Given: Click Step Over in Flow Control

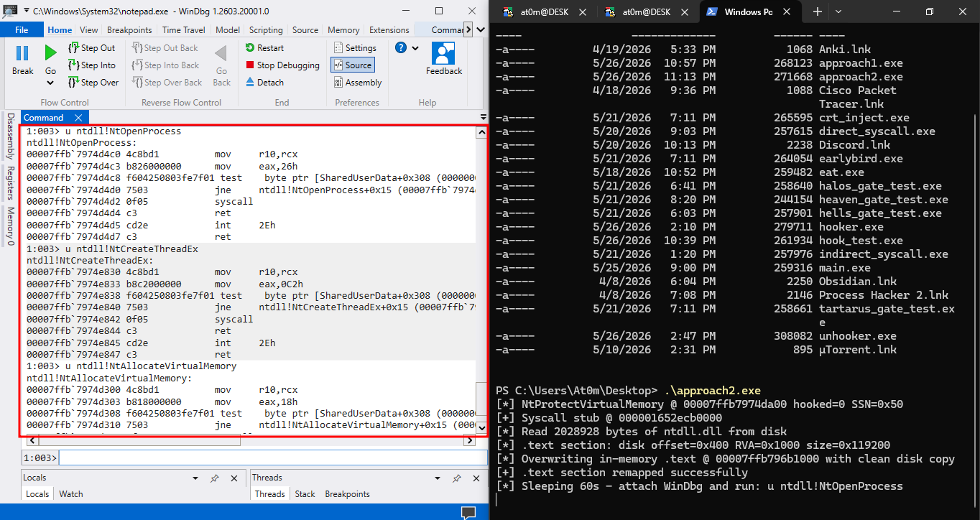Looking at the screenshot, I should pos(93,83).
